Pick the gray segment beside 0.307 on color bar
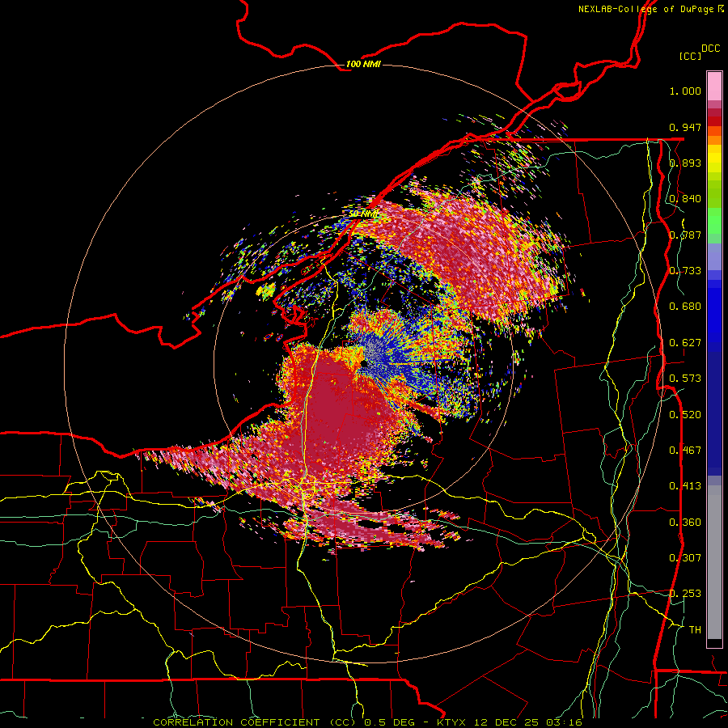Viewport: 728px width, 728px height. 714,562
